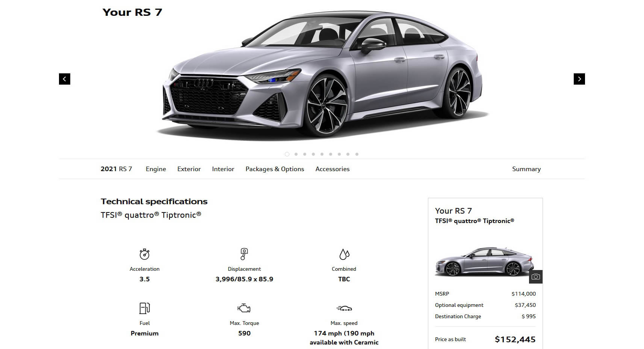Click the Combined fuel droplets icon
The height and width of the screenshot is (349, 644).
344,254
